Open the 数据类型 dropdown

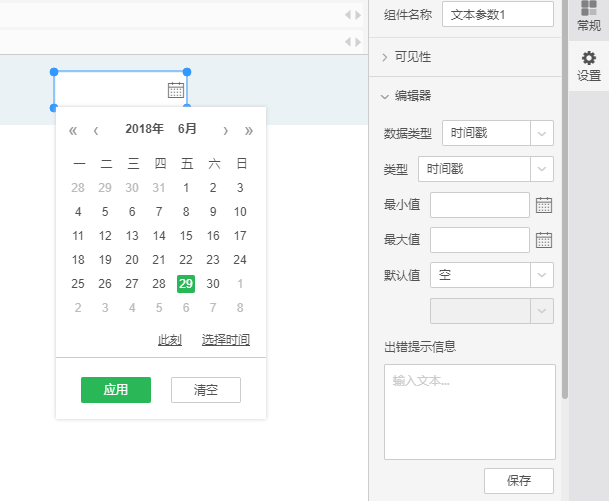coord(498,133)
